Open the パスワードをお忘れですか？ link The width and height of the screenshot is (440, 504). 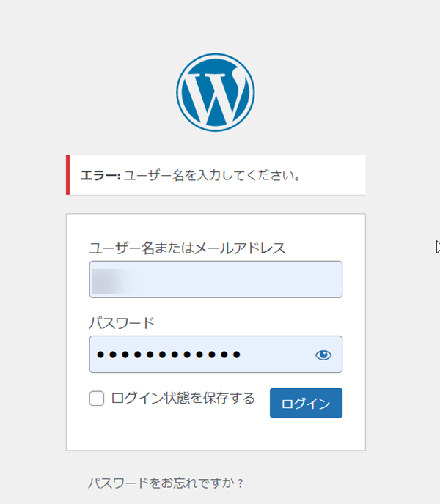point(166,483)
